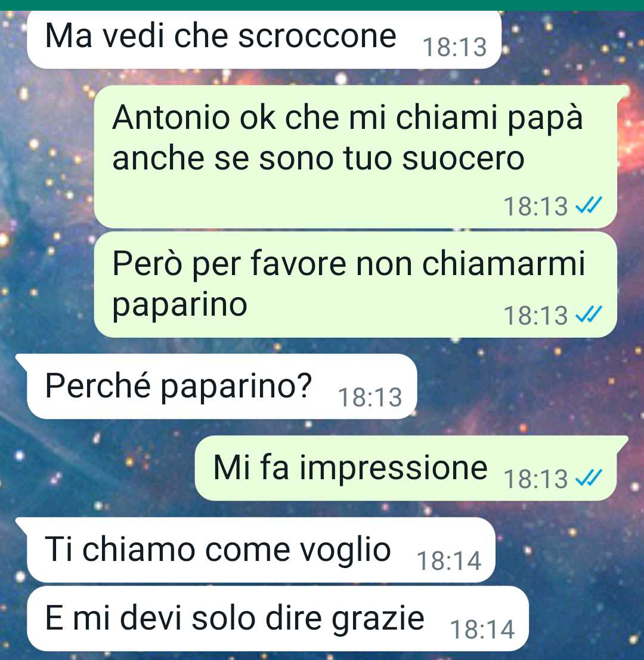Viewport: 644px width, 660px height.
Task: Click the 18:14 timestamp on 'E mi devi solo dire grazie'
Action: click(x=482, y=630)
